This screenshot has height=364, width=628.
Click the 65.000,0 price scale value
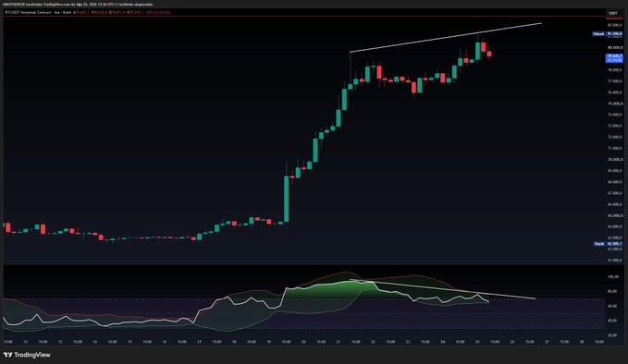tap(615, 215)
